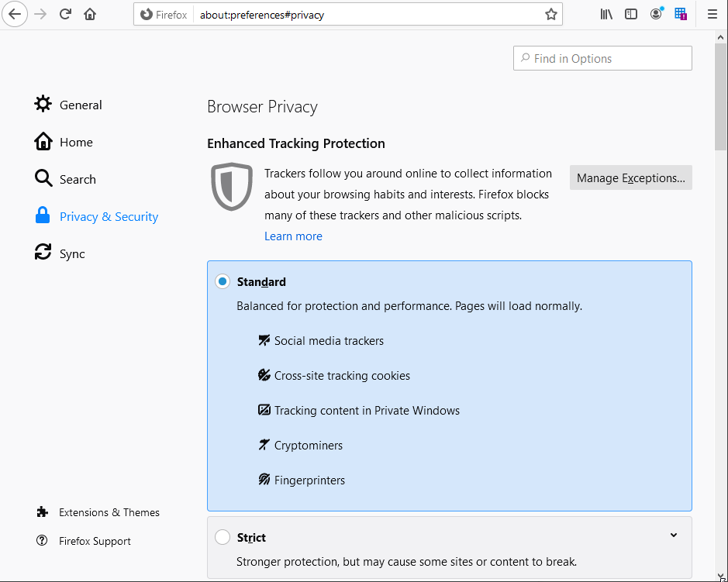Open the Library icon in toolbar
728x582 pixels.
click(606, 14)
